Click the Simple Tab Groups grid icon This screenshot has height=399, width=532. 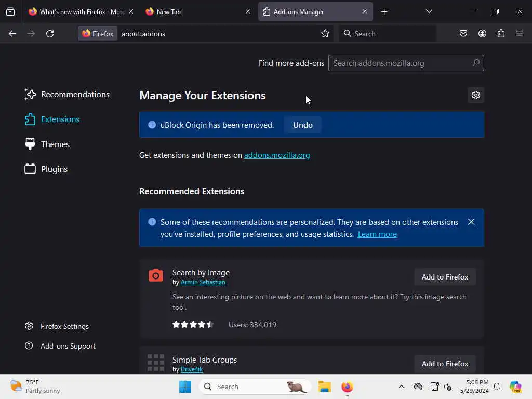click(156, 363)
